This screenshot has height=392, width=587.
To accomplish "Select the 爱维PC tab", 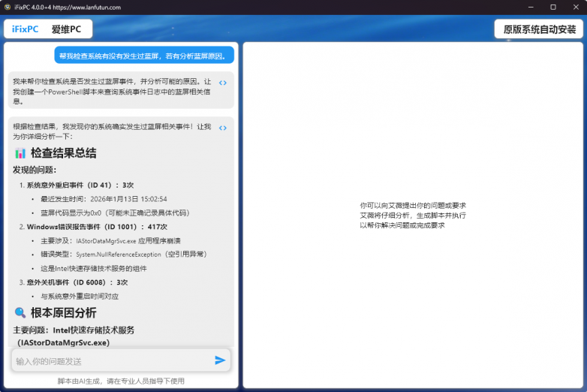I will click(x=66, y=29).
